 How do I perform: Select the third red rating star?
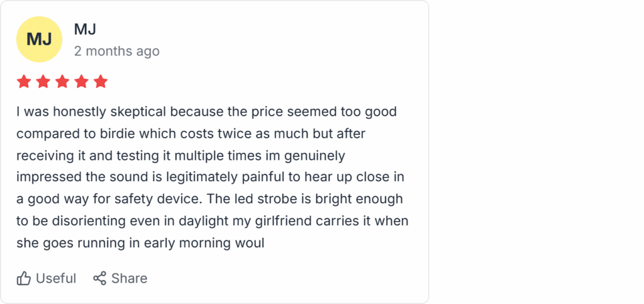[62, 82]
